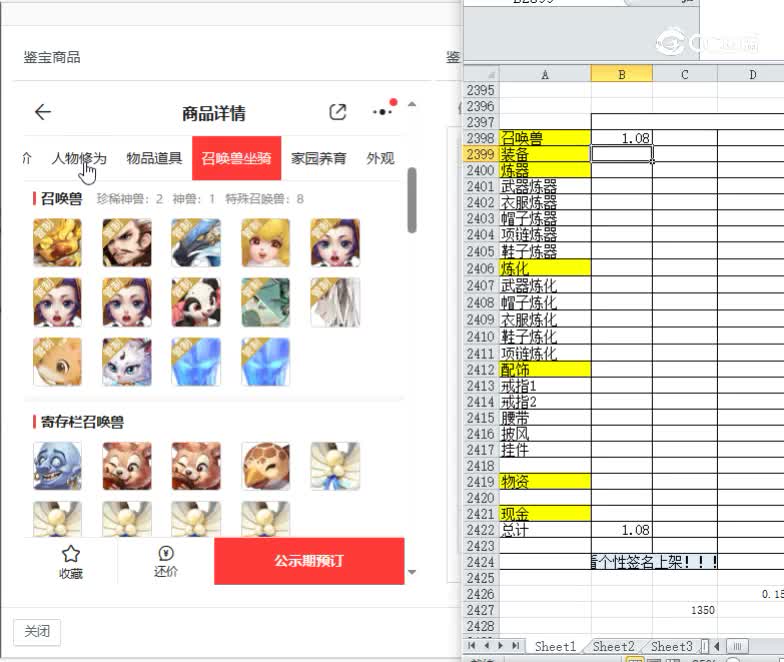Select the bearded warrior summon icon

(x=127, y=242)
